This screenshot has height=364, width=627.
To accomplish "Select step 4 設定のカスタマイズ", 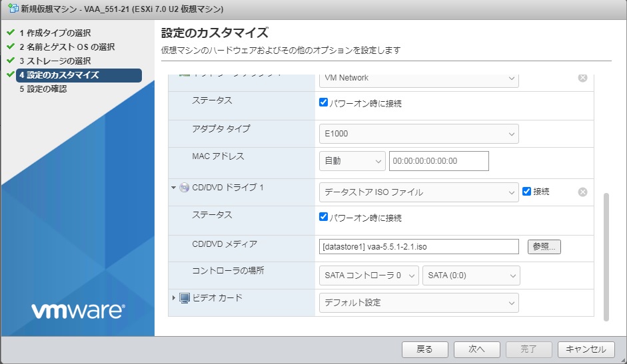I will [79, 75].
